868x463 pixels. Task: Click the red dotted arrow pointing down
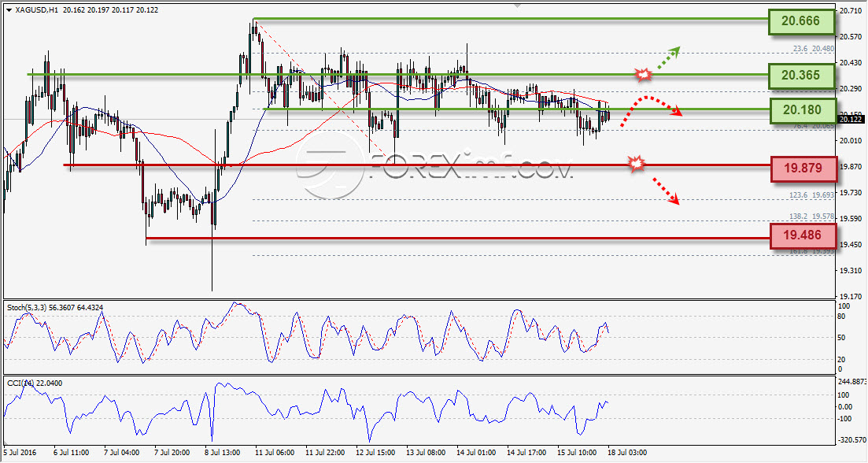coord(665,191)
